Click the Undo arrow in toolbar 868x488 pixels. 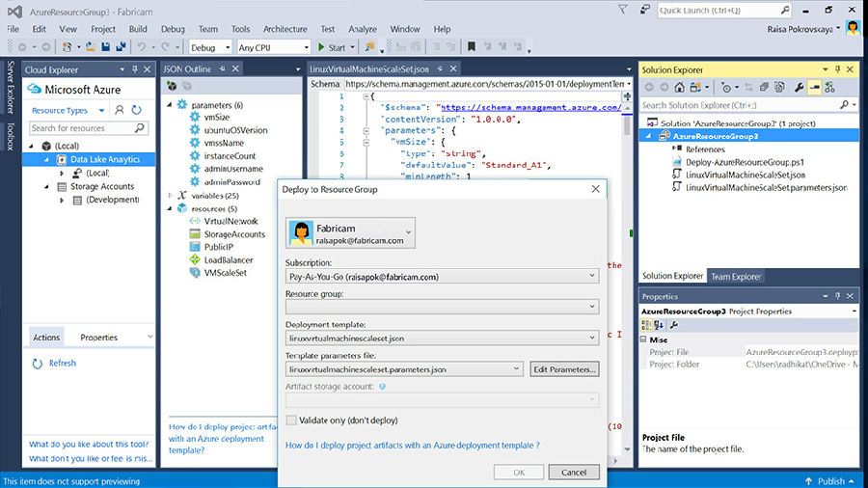click(142, 47)
